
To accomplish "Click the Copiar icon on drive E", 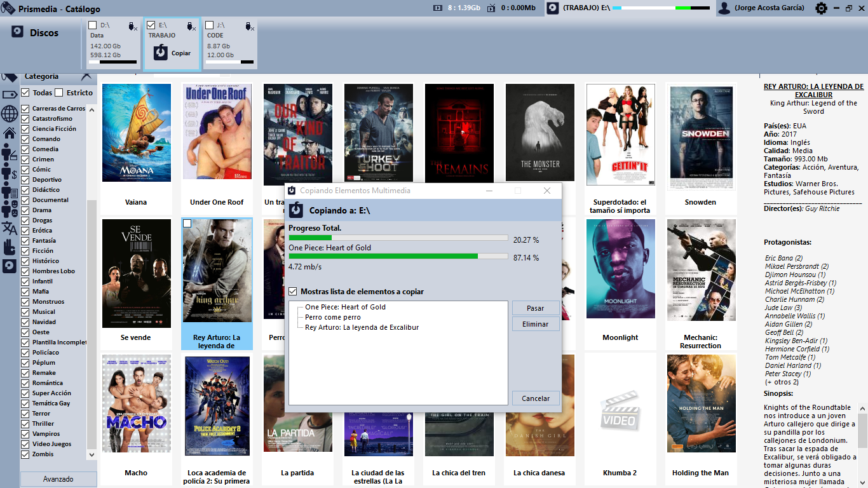I will point(161,53).
